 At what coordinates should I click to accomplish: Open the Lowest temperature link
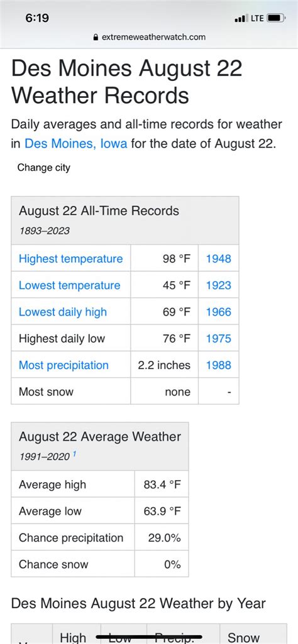tap(70, 286)
